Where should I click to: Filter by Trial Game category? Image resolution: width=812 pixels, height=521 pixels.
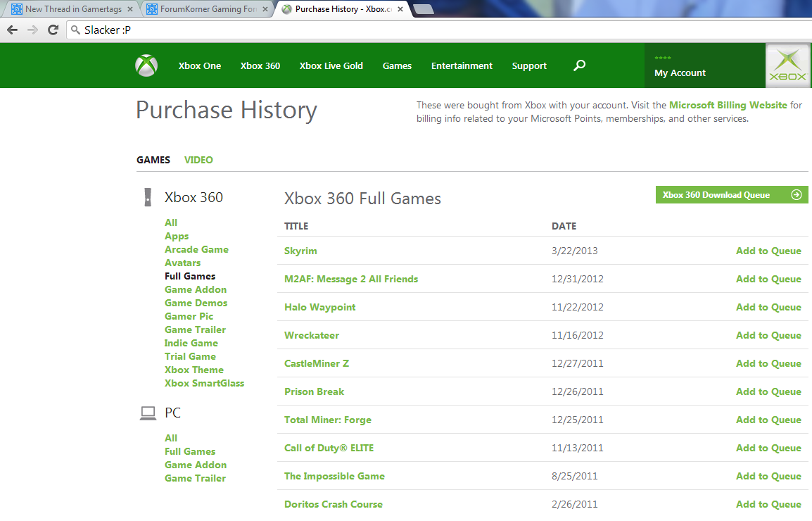(x=190, y=357)
